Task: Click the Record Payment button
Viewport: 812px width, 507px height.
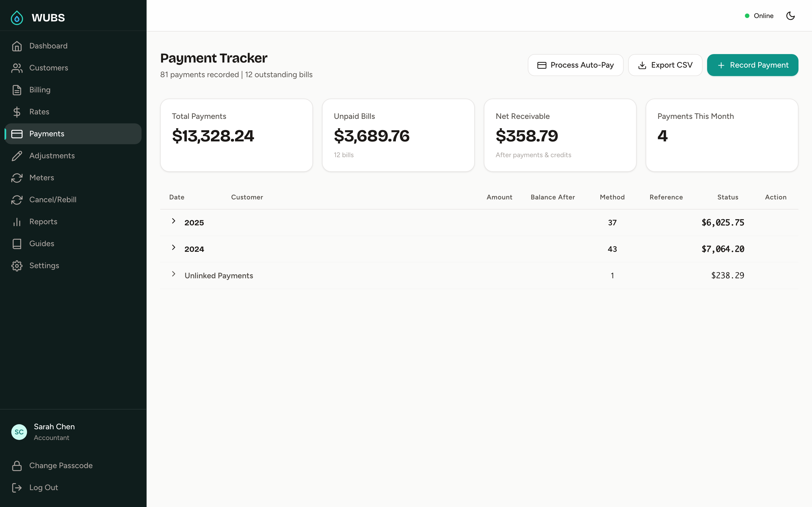Action: 753,65
